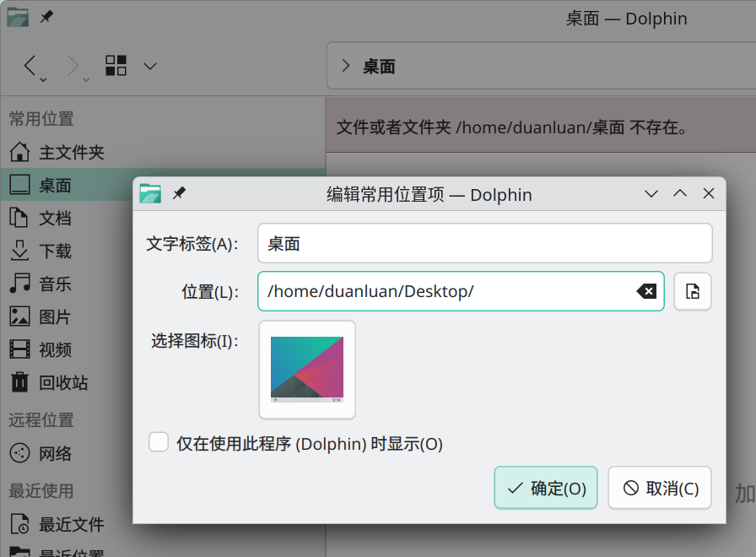756x557 pixels.
Task: Click the film icon beside 视频
Action: [19, 349]
